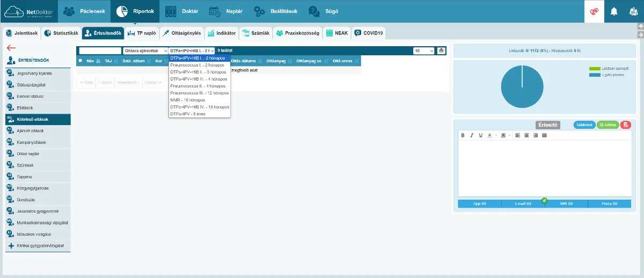Click the font color A icon
This screenshot has height=278, width=644.
pyautogui.click(x=490, y=135)
